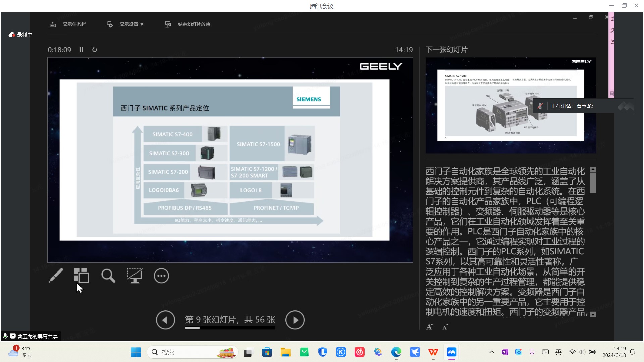The width and height of the screenshot is (644, 362).
Task: Open the Windows Start menu
Action: (136, 352)
